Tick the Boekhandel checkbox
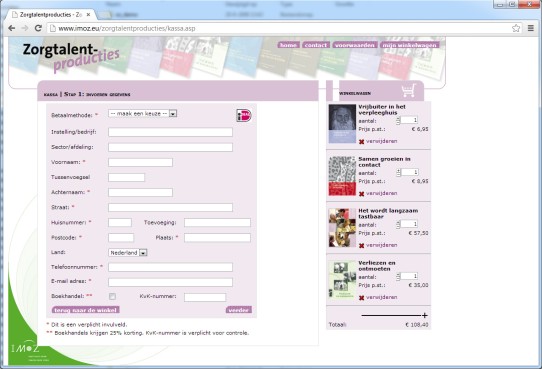 point(112,296)
